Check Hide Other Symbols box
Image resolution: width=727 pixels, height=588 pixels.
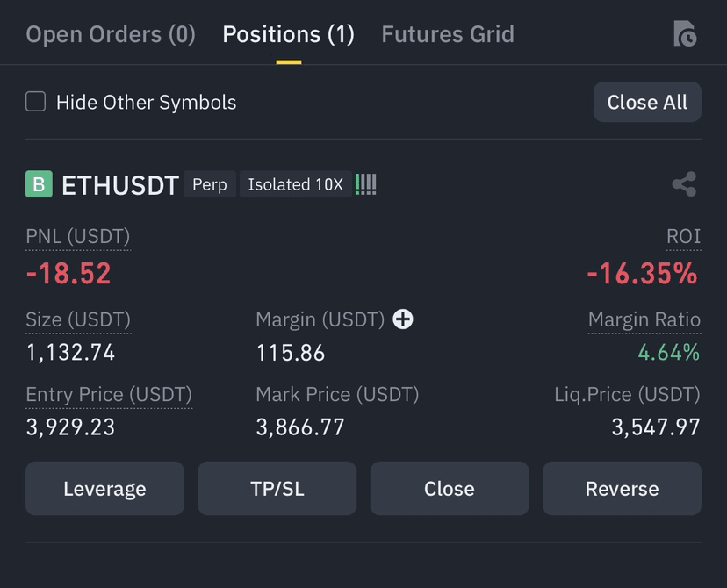point(36,102)
